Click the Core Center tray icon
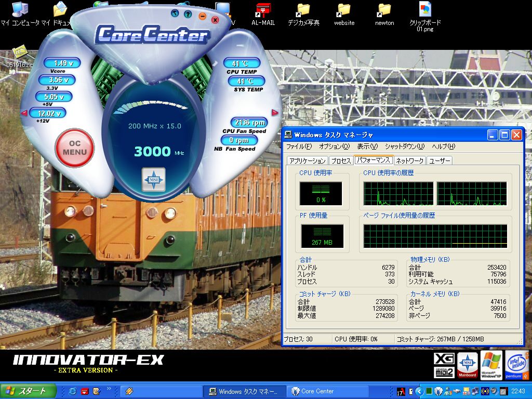This screenshot has width=532, height=399. click(x=438, y=392)
